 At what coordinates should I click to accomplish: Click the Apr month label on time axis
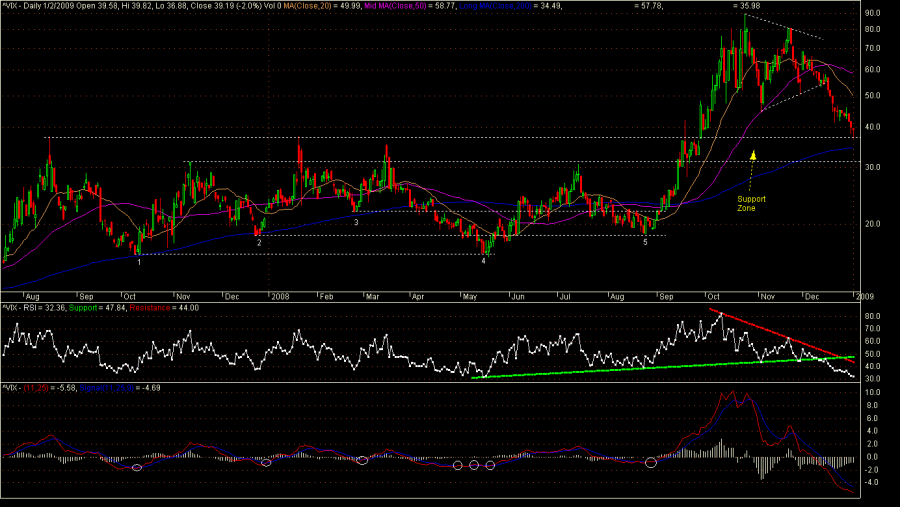[x=418, y=297]
